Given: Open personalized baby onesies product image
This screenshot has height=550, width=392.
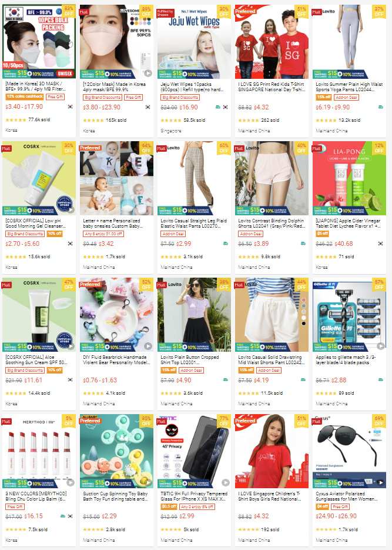Looking at the screenshot, I should pos(116,178).
